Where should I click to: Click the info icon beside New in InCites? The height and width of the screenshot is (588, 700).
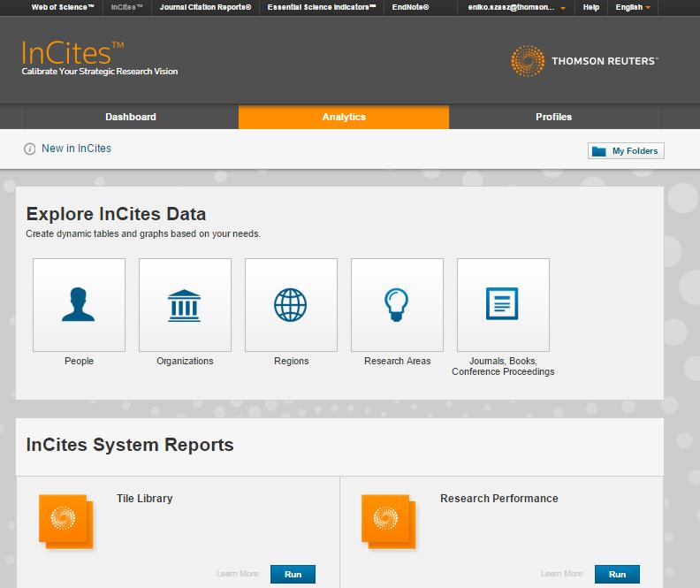[29, 149]
